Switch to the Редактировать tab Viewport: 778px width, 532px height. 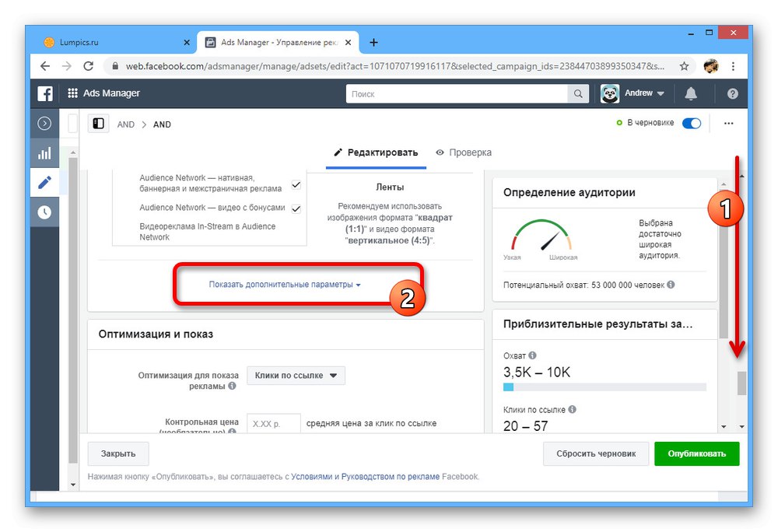click(x=376, y=152)
